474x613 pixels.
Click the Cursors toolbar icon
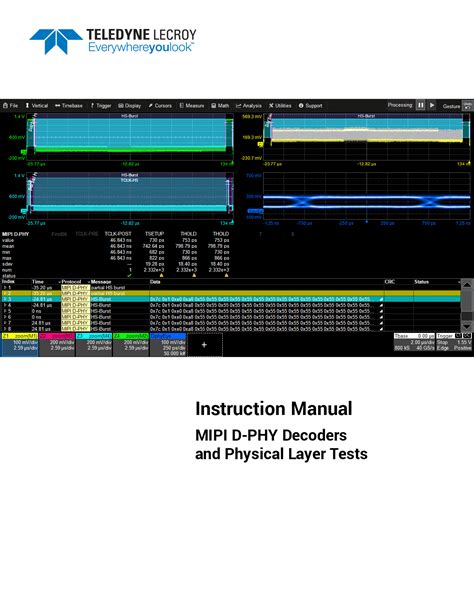click(x=151, y=106)
